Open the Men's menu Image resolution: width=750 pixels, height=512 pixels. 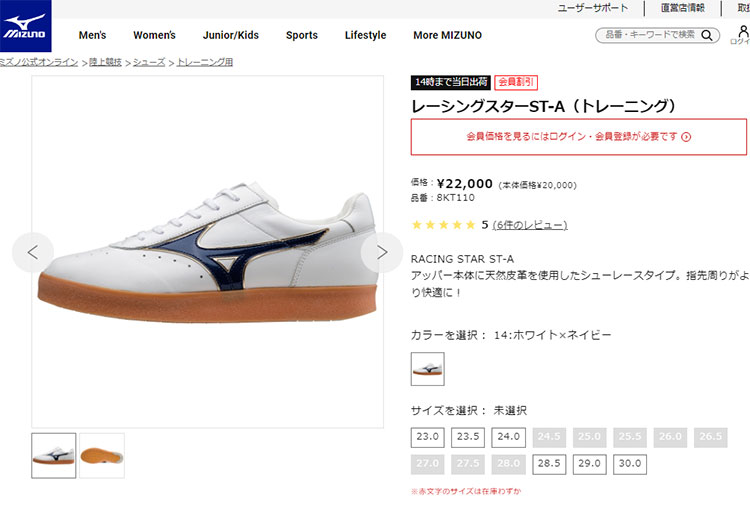click(x=92, y=35)
